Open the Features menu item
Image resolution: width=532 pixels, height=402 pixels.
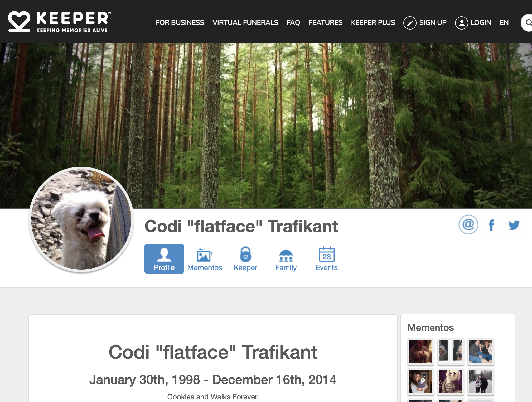point(325,23)
